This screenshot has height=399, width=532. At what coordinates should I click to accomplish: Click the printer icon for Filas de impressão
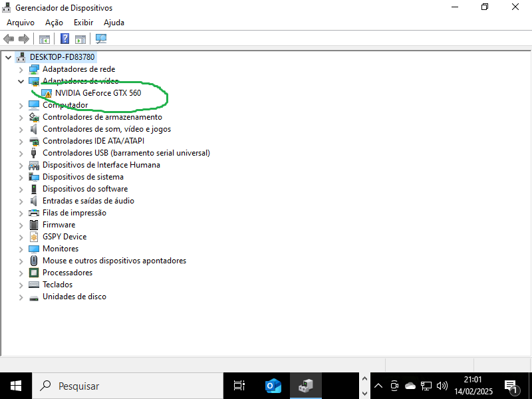click(34, 213)
